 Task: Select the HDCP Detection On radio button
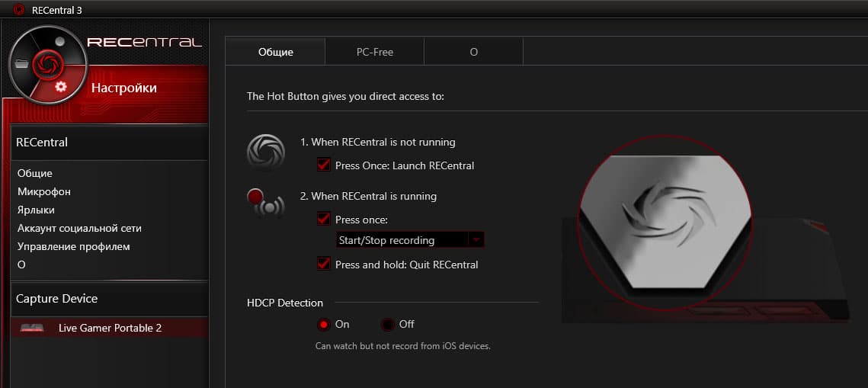pos(324,324)
